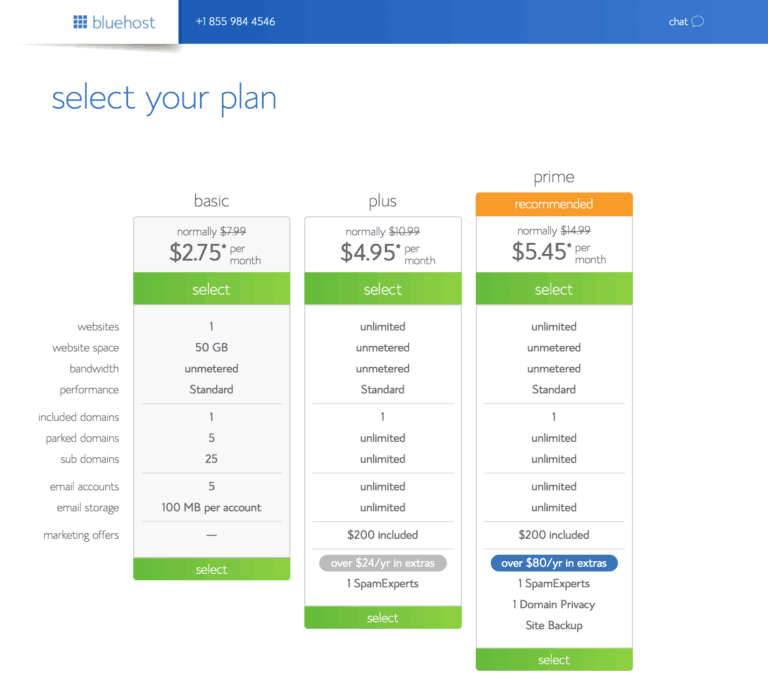This screenshot has height=688, width=768.
Task: Click the chat link text
Action: [678, 22]
